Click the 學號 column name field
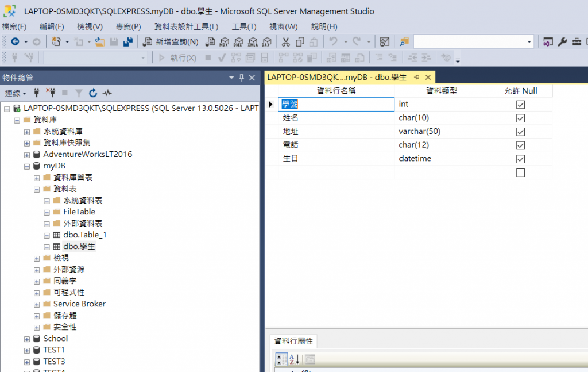Image resolution: width=588 pixels, height=372 pixels. pos(336,104)
